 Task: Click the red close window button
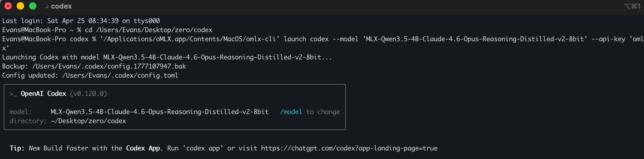(x=8, y=6)
